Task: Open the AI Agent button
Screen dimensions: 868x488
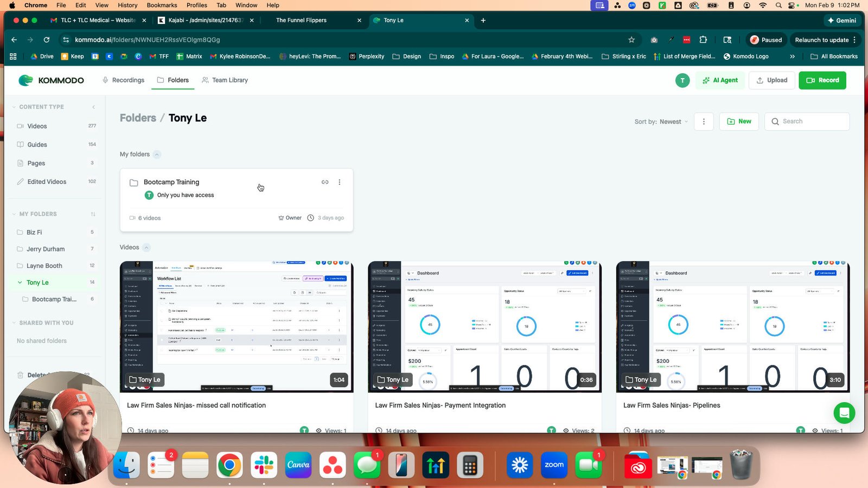Action: pos(720,80)
